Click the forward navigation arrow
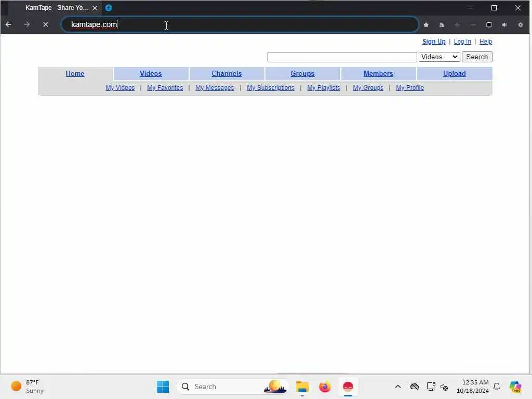 point(27,24)
